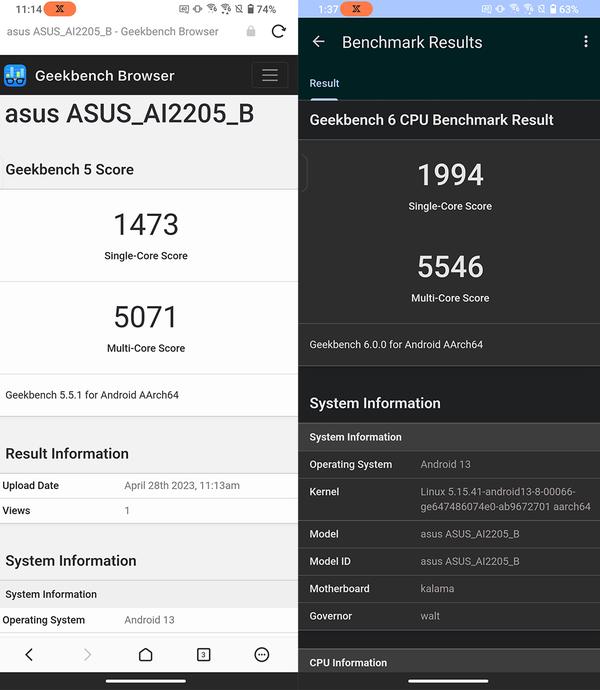Click the address bar page title text
This screenshot has width=600, height=690.
coord(113,32)
